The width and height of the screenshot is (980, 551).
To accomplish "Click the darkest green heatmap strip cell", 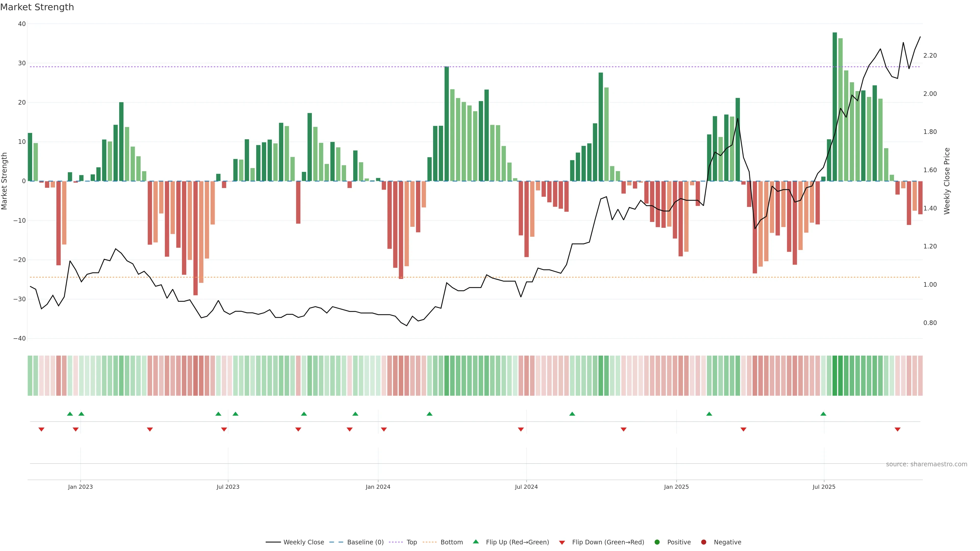I will 835,376.
